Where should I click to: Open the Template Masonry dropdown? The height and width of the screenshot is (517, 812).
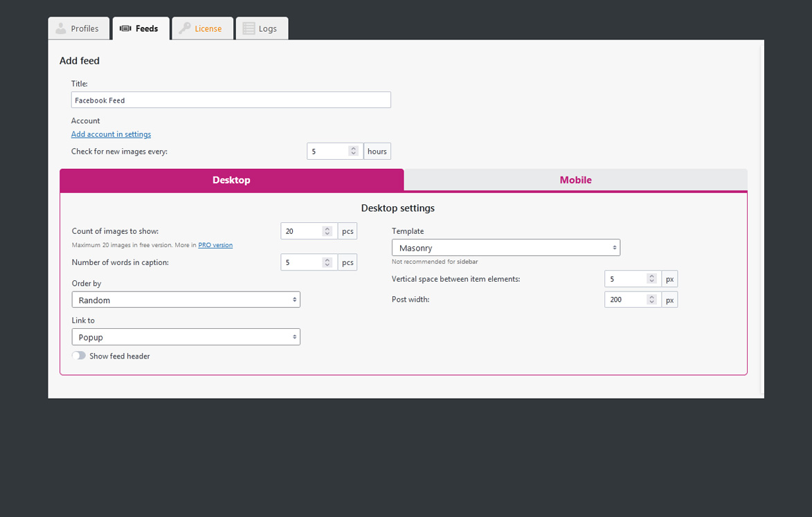(x=505, y=248)
